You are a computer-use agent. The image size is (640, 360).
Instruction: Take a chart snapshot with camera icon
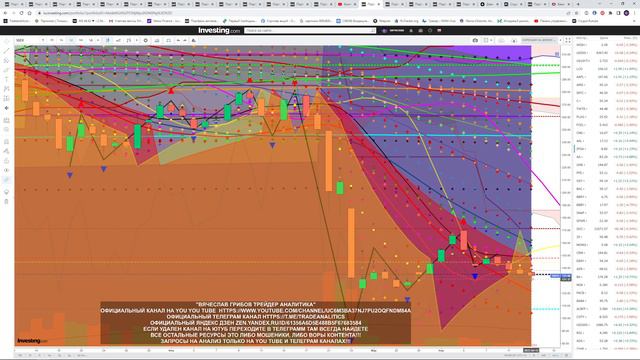pos(475,40)
